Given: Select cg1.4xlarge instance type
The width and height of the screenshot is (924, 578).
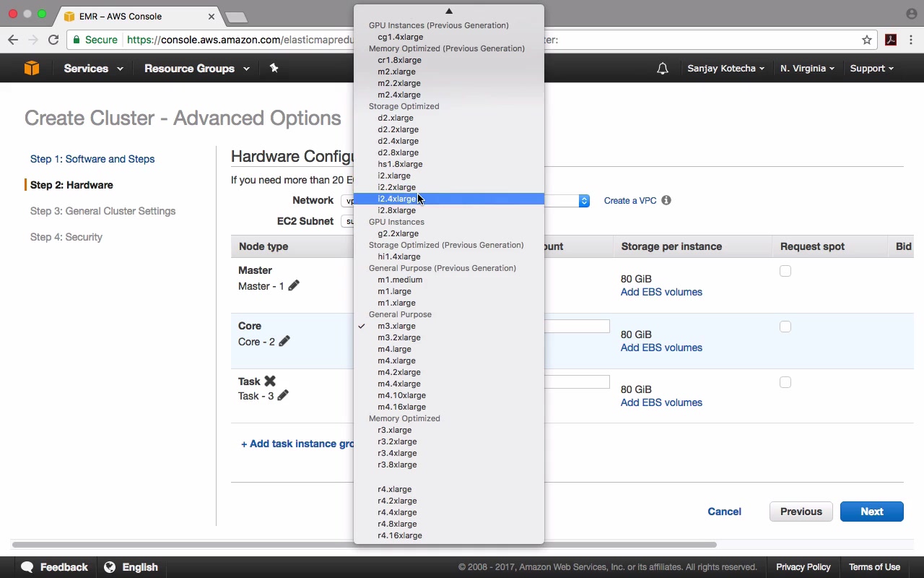Looking at the screenshot, I should (448, 37).
